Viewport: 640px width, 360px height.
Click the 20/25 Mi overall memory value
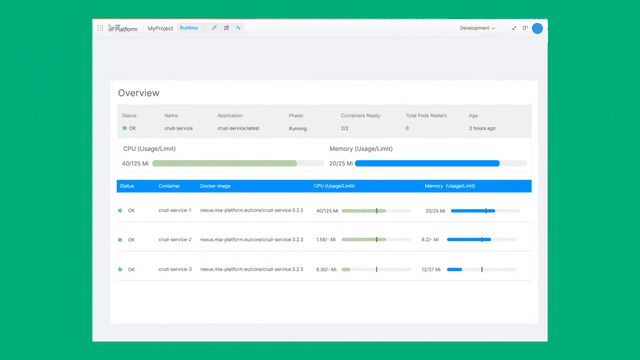(x=341, y=164)
